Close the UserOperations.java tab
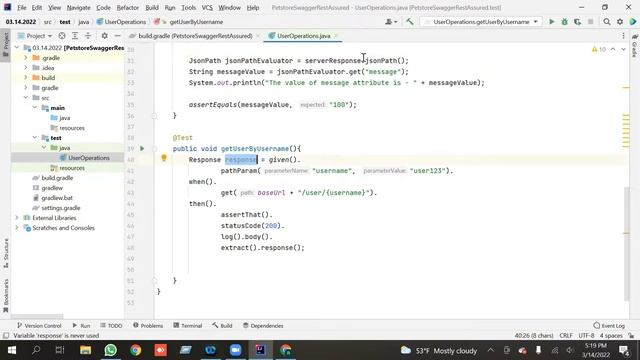 click(x=336, y=36)
